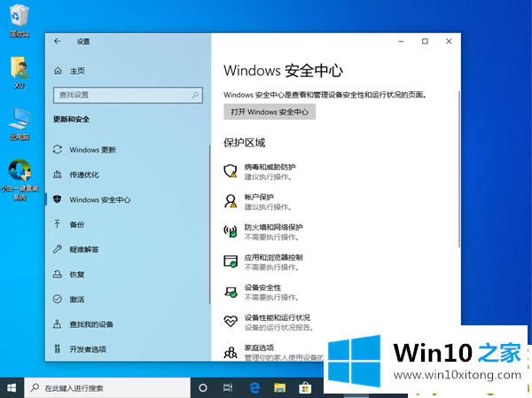Image resolution: width=532 pixels, height=398 pixels.
Task: Go to 主页 home in Settings
Action: (76, 70)
